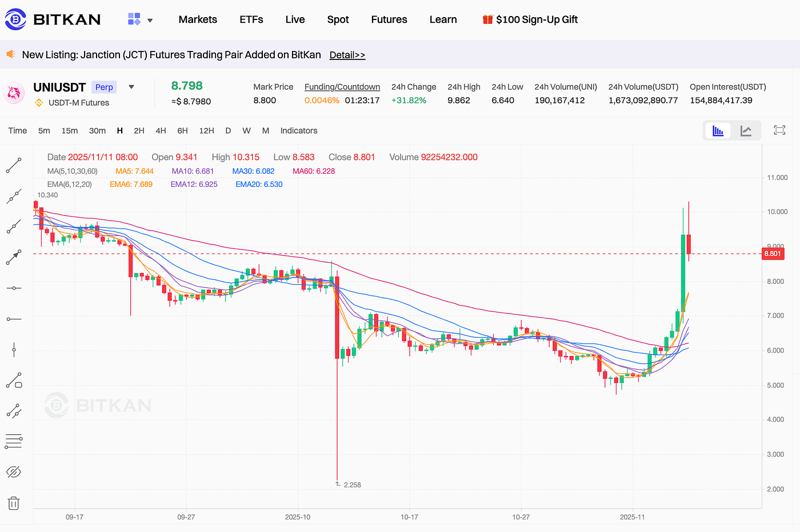Open the Markets menu
The width and height of the screenshot is (800, 532).
click(198, 19)
